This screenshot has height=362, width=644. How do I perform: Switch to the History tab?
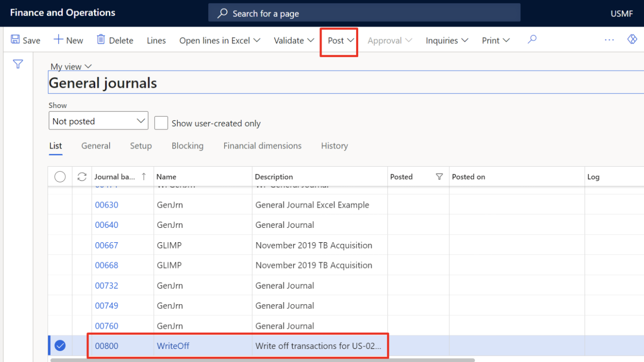point(334,146)
